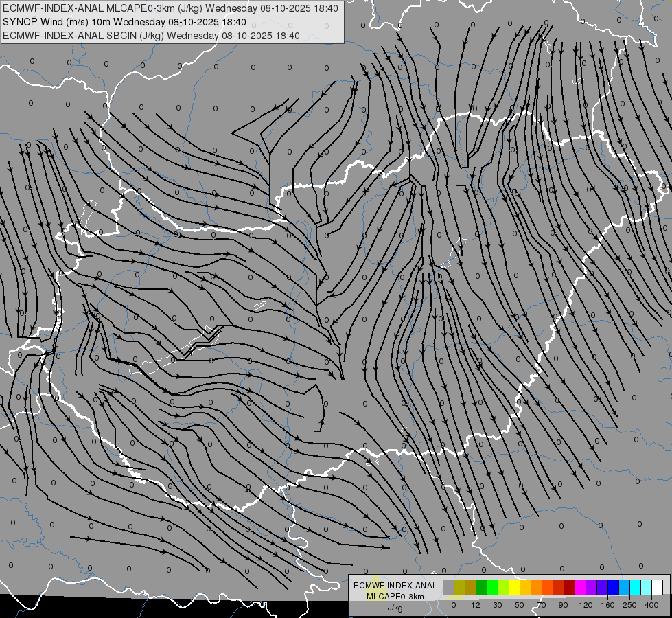Click the legend value 12
Image resolution: width=672 pixels, height=618 pixels.
tap(476, 605)
